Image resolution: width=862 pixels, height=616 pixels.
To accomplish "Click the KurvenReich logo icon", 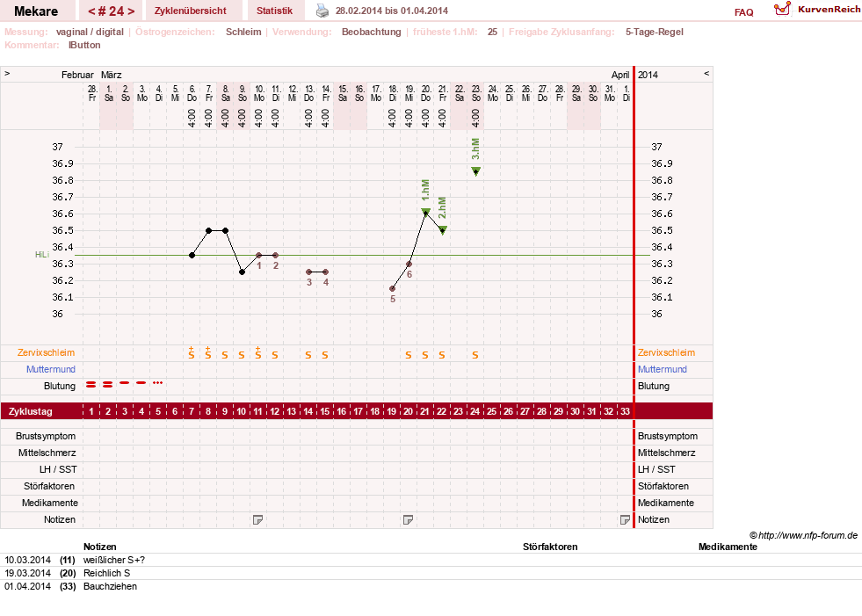I will click(782, 9).
